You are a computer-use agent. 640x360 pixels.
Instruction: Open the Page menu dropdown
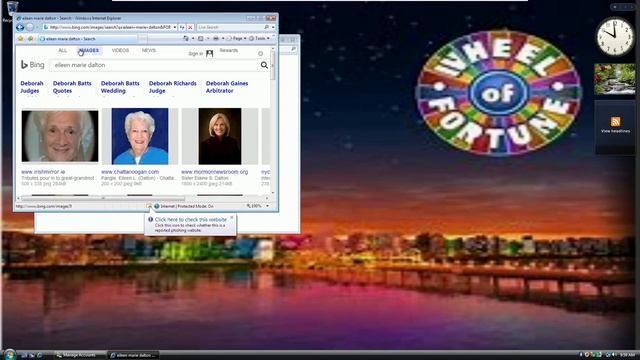coord(237,38)
